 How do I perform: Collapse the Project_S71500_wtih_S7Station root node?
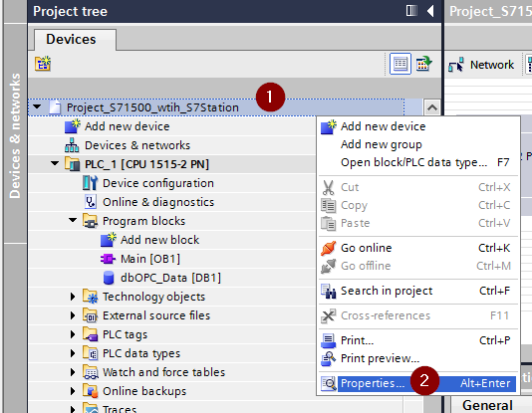point(37,107)
